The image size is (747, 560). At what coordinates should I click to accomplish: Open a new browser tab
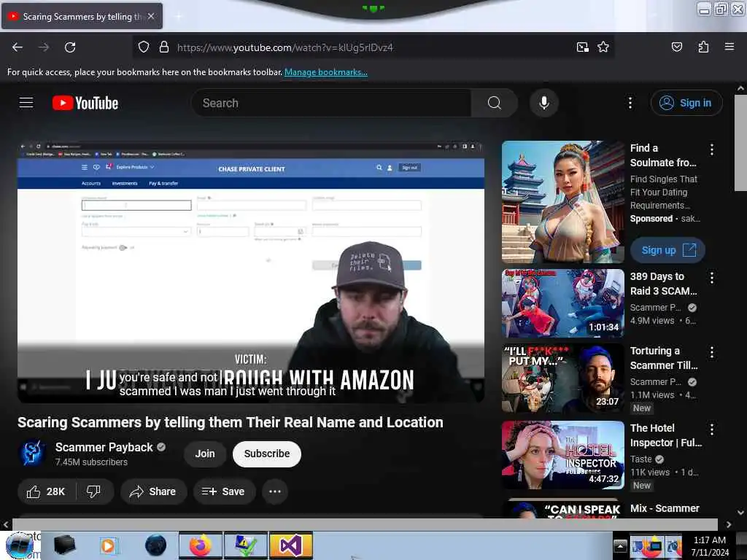pyautogui.click(x=178, y=16)
